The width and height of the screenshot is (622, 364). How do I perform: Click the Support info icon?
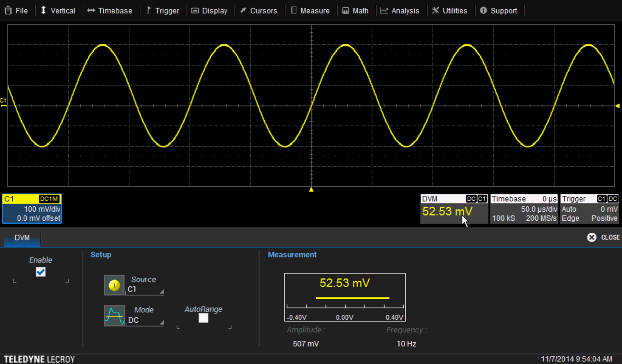point(484,10)
